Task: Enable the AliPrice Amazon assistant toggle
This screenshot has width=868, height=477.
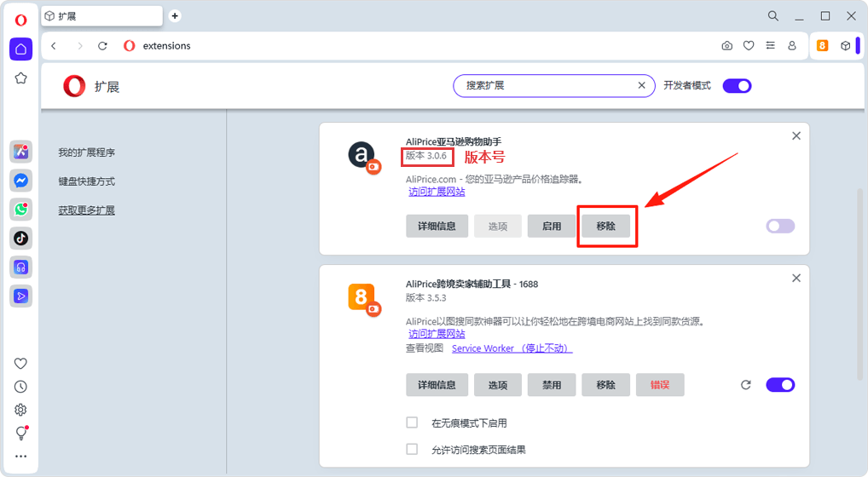Action: (x=780, y=226)
